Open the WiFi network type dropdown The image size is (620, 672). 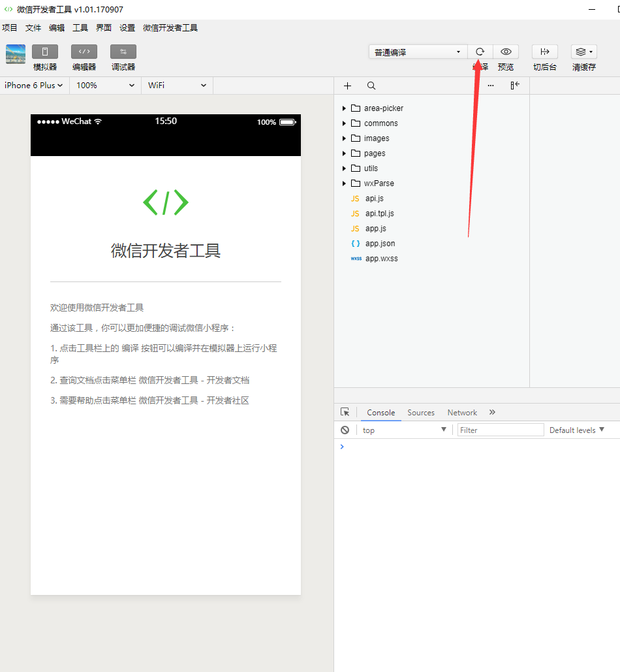178,86
